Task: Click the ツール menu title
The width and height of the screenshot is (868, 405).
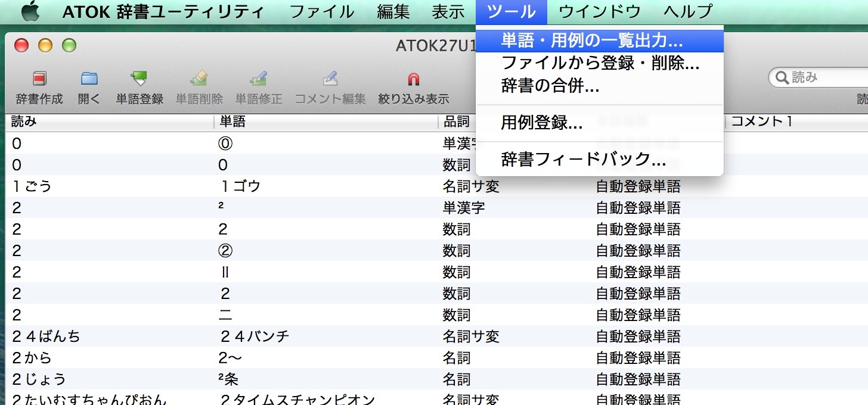Action: pos(511,11)
